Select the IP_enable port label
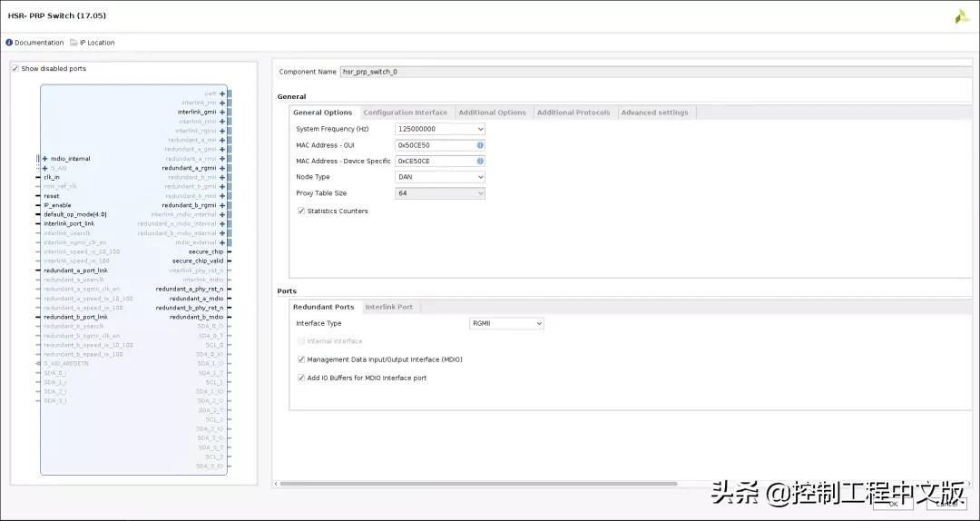980x521 pixels. tap(57, 205)
